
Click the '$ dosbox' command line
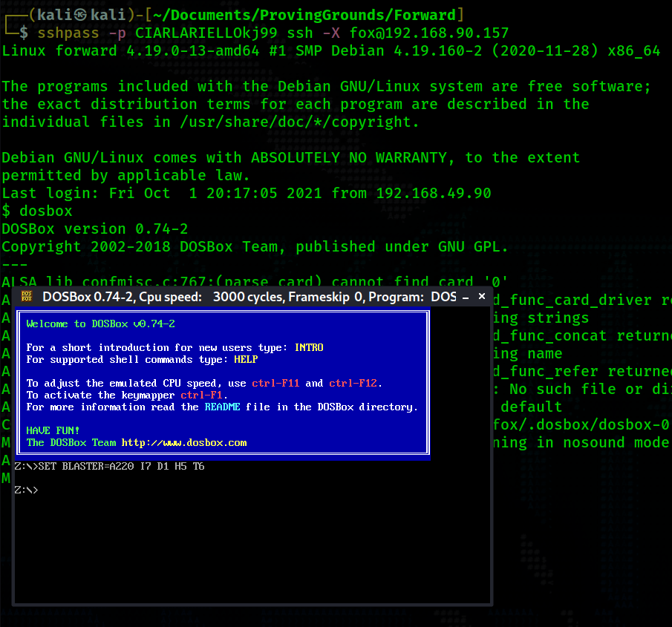pyautogui.click(x=37, y=211)
